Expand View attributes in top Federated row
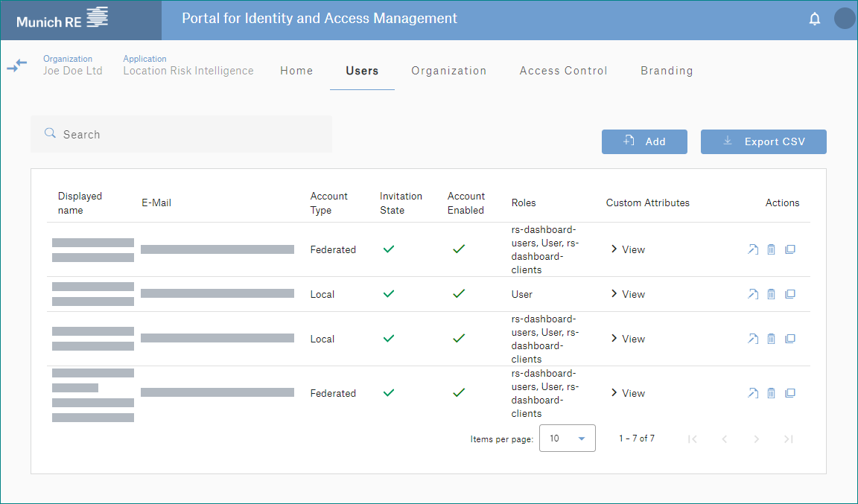Screen dimensions: 858x504 tap(628, 249)
